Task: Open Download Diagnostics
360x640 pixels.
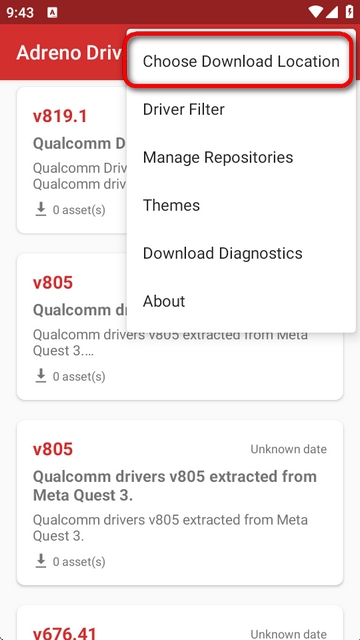Action: 241,253
